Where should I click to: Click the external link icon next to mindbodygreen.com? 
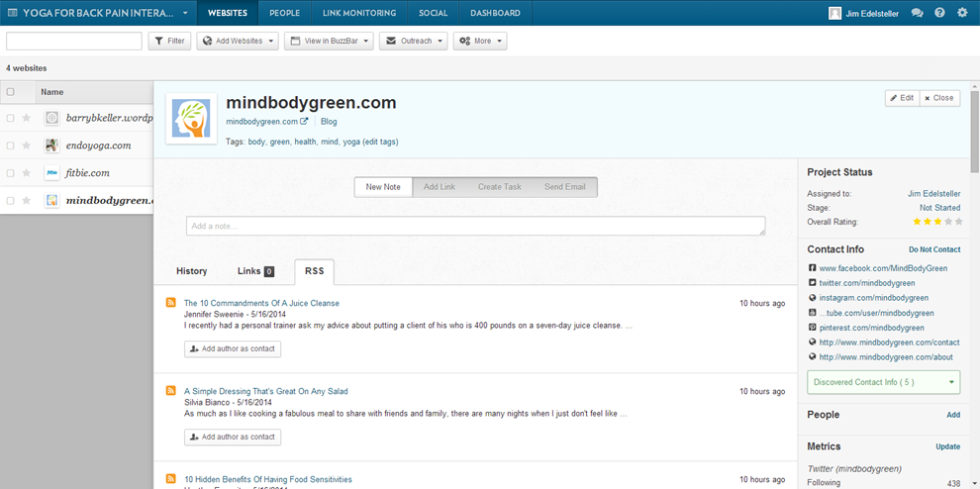point(304,122)
